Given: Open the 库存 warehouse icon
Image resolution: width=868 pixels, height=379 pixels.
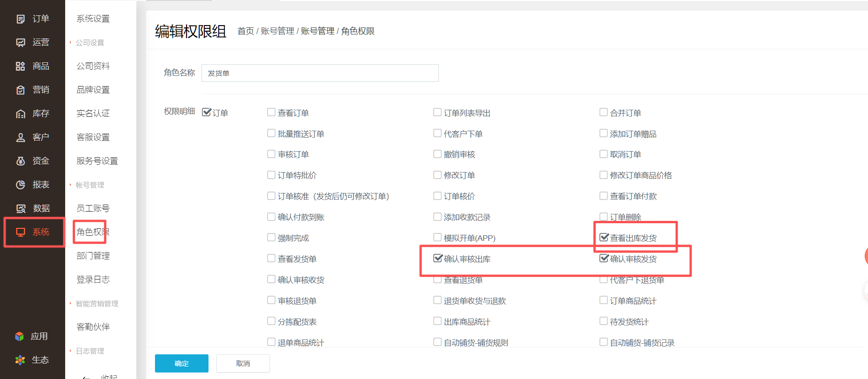Looking at the screenshot, I should (20, 114).
